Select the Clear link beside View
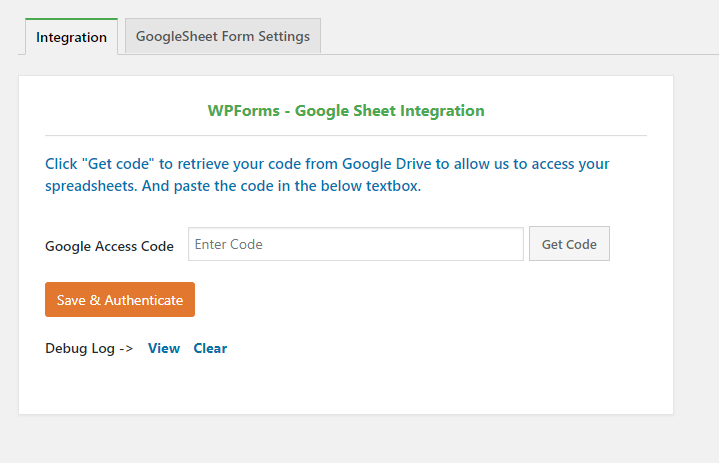Viewport: 719px width, 463px height. click(210, 348)
